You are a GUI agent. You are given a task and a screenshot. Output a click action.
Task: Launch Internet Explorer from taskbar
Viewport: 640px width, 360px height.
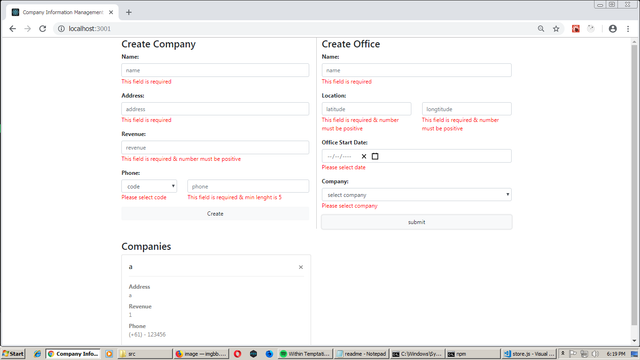click(37, 354)
